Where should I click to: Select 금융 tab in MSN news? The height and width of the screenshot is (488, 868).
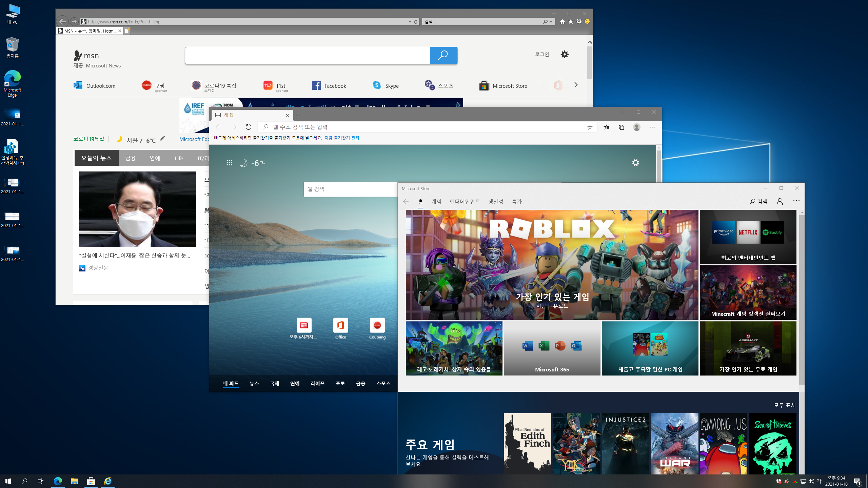pyautogui.click(x=130, y=158)
